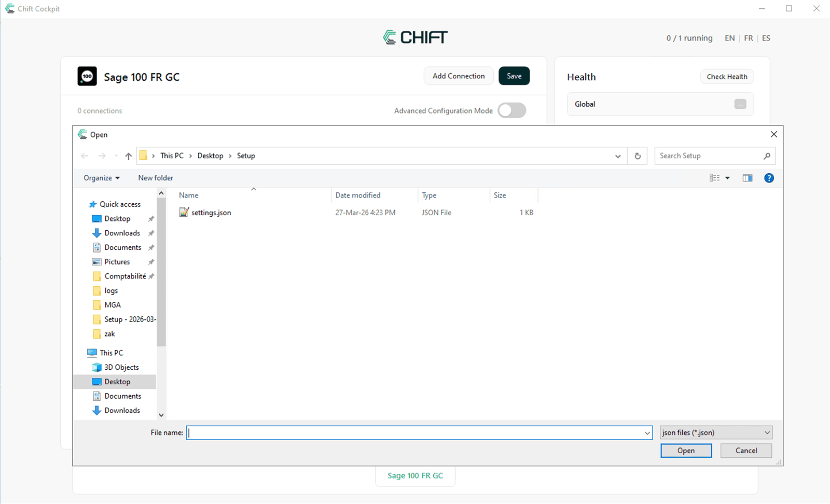Select Documents under Quick access
Image resolution: width=830 pixels, height=504 pixels.
[123, 248]
